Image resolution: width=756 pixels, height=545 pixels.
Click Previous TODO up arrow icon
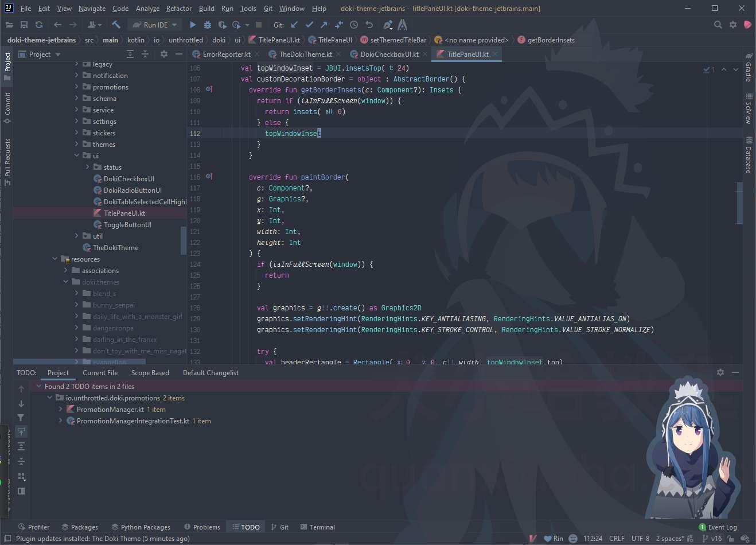(21, 389)
